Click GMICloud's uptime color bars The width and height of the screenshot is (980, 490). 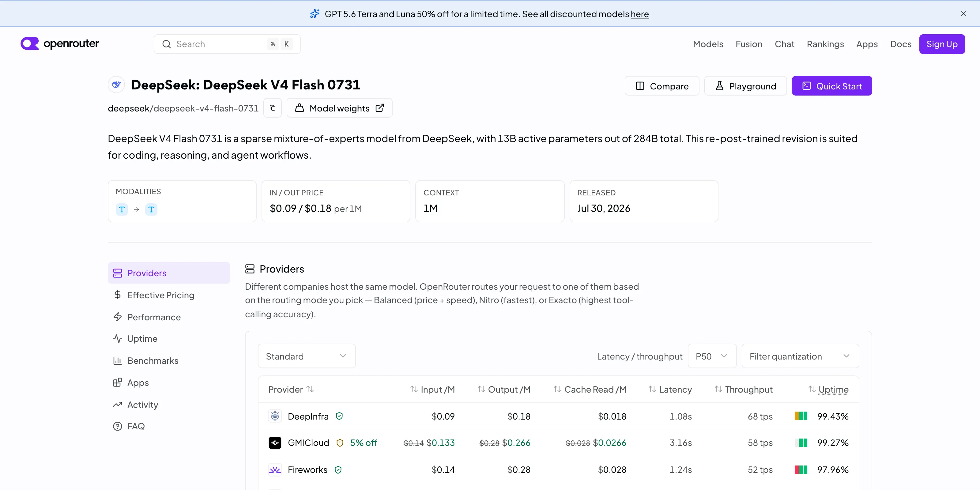point(801,443)
